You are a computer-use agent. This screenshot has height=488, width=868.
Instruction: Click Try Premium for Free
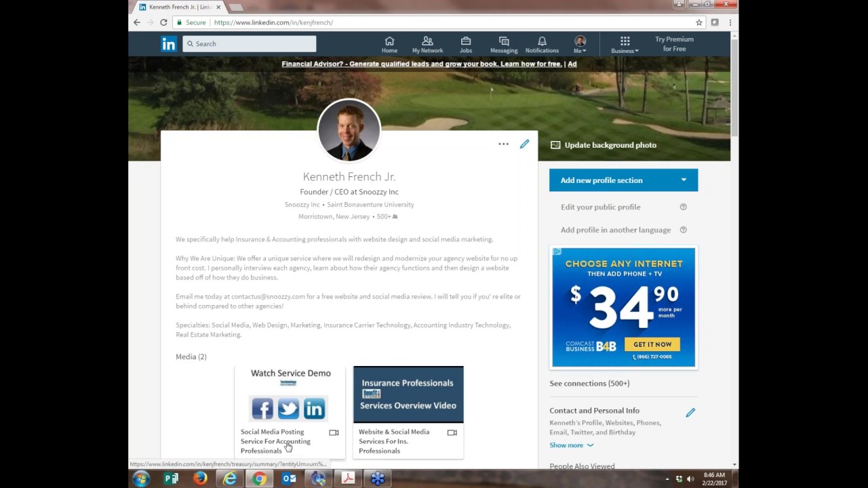[674, 44]
